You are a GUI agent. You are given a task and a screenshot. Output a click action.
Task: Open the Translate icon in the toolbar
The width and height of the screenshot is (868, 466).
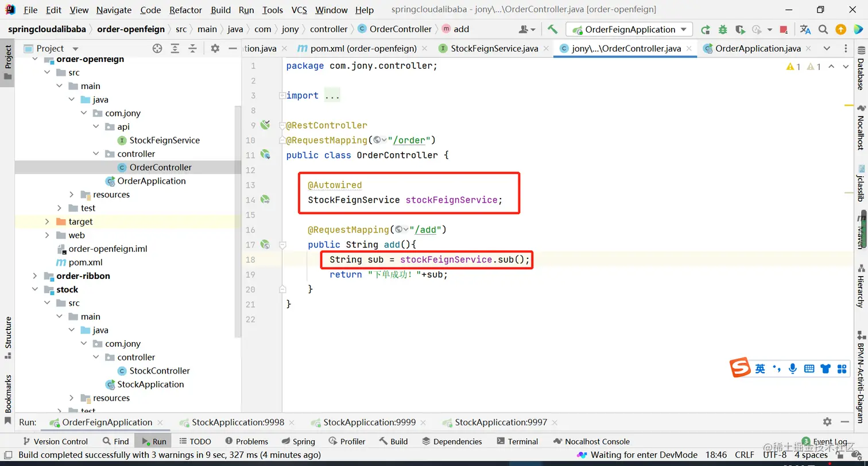pos(805,29)
